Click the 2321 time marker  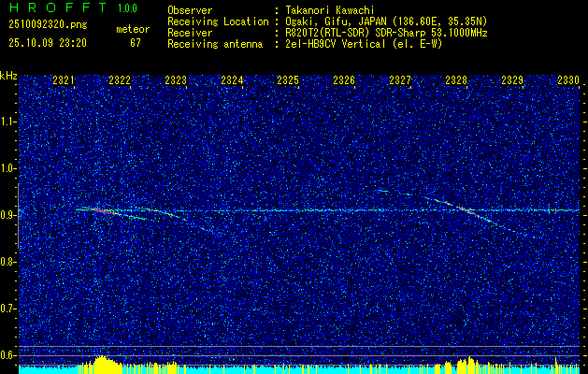64,79
